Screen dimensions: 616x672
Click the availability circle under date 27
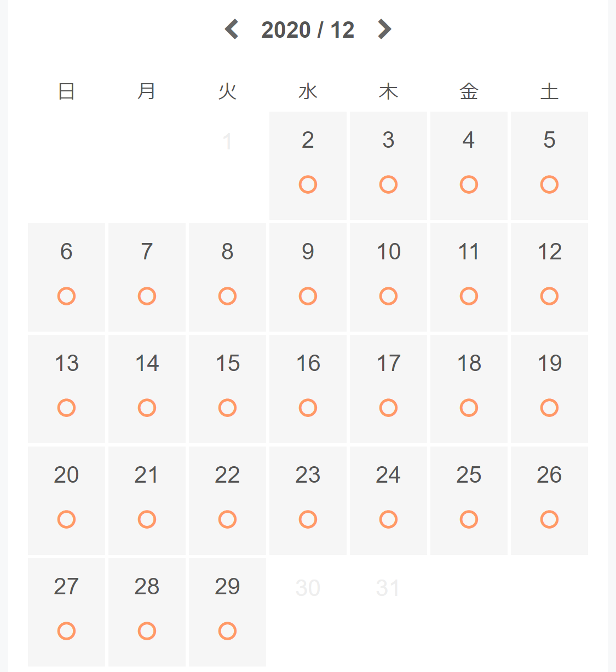pyautogui.click(x=66, y=631)
